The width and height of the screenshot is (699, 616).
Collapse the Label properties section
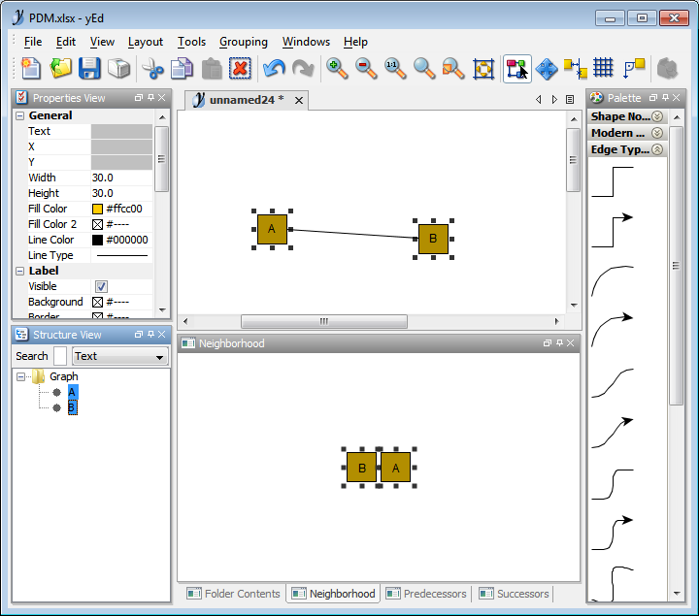click(20, 271)
